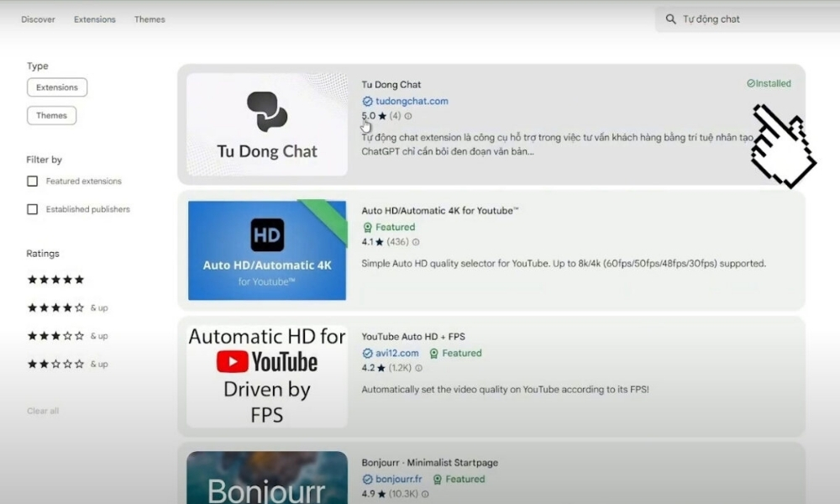Image resolution: width=840 pixels, height=504 pixels.
Task: Click rating info icon next to (436)
Action: pos(416,242)
